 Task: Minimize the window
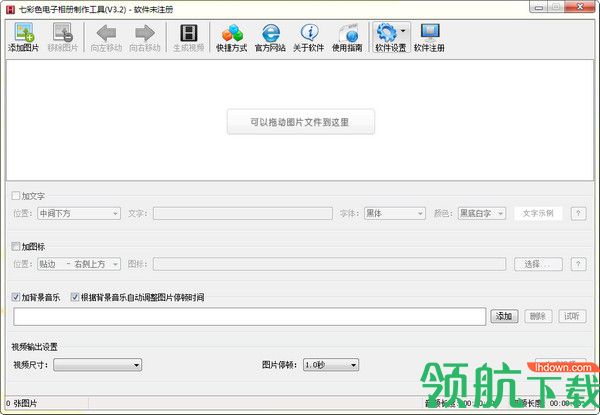coord(538,7)
